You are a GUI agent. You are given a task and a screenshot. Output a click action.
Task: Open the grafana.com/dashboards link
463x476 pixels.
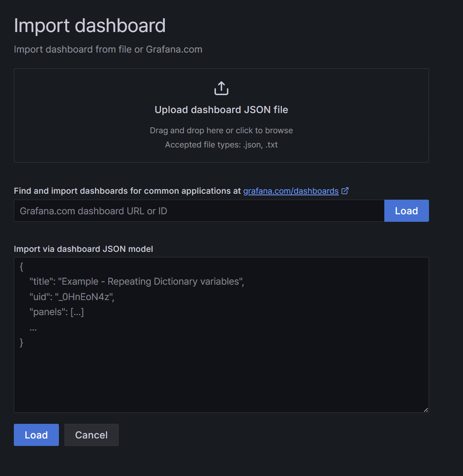tap(291, 191)
